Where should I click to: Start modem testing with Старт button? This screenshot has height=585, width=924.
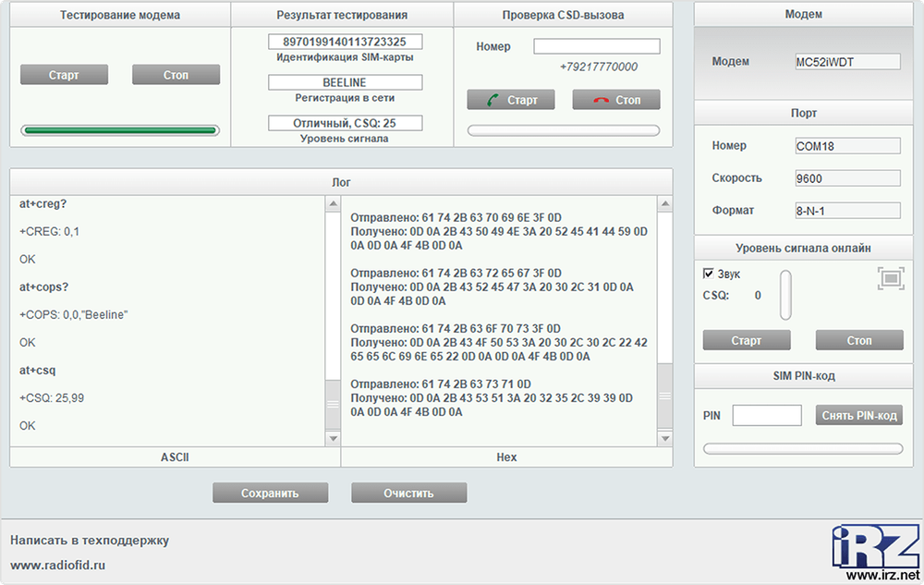[x=64, y=75]
